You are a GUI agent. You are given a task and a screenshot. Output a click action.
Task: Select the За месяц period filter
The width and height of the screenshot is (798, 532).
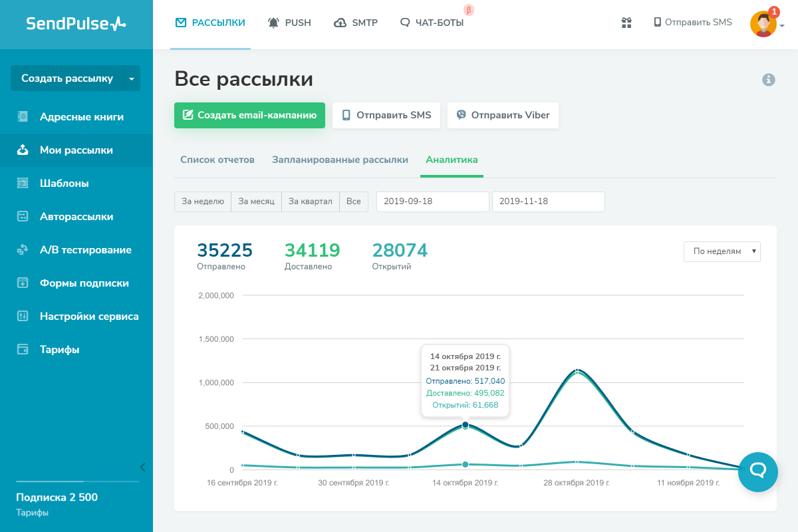click(256, 201)
